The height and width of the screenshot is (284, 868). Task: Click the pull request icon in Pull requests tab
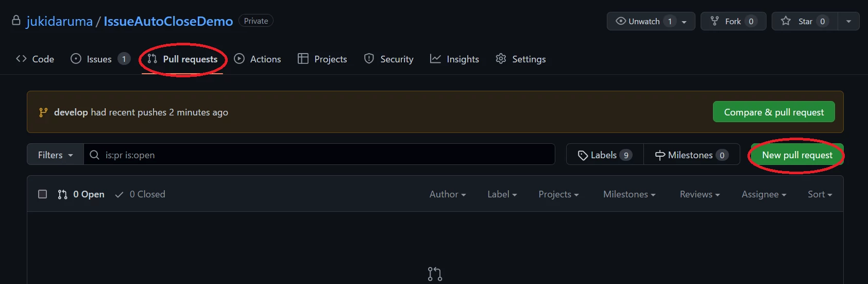tap(152, 59)
